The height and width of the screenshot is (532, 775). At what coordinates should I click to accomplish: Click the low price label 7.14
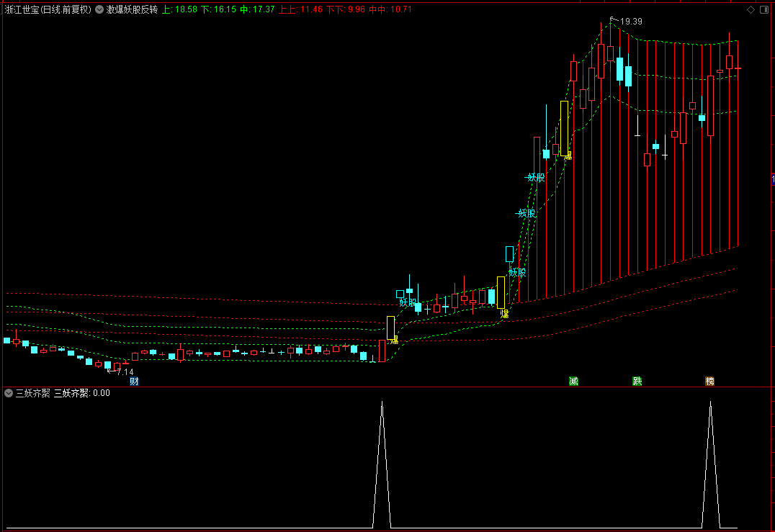tap(125, 372)
